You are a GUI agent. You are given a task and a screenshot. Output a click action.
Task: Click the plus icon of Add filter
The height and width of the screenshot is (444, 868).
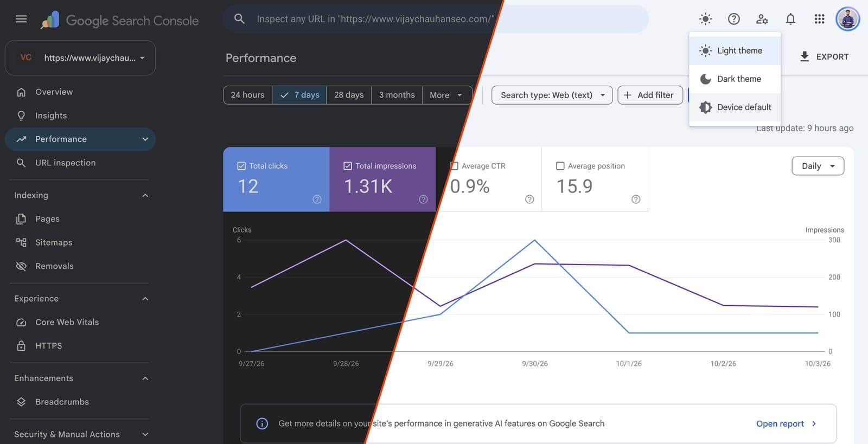(628, 95)
